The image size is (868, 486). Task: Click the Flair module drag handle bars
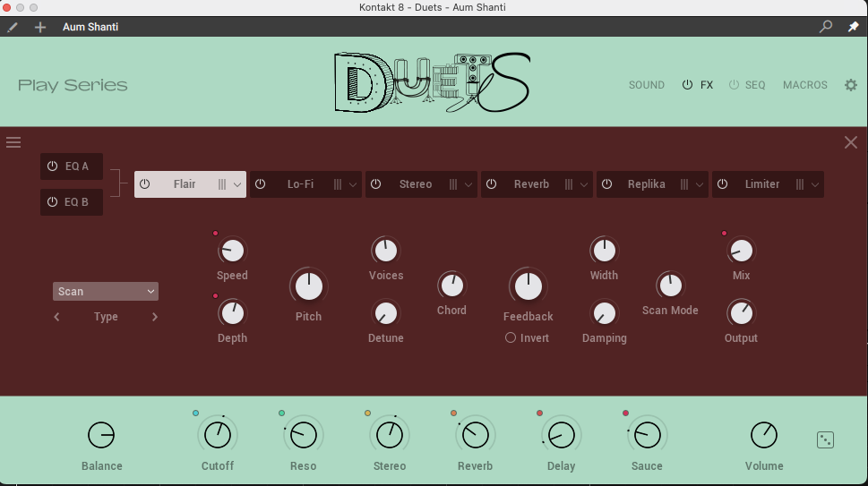(x=222, y=184)
